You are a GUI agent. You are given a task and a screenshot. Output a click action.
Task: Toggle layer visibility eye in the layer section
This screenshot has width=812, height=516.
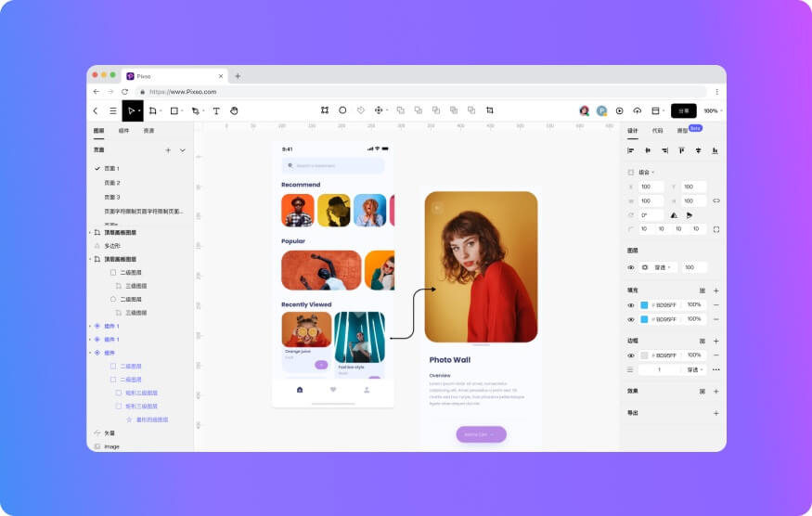(x=631, y=268)
